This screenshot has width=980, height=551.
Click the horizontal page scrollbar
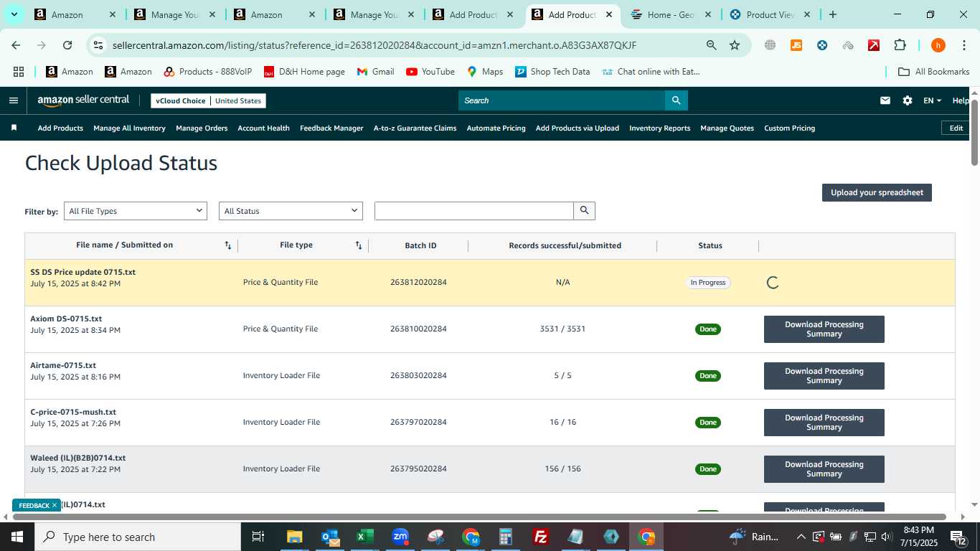point(481,517)
